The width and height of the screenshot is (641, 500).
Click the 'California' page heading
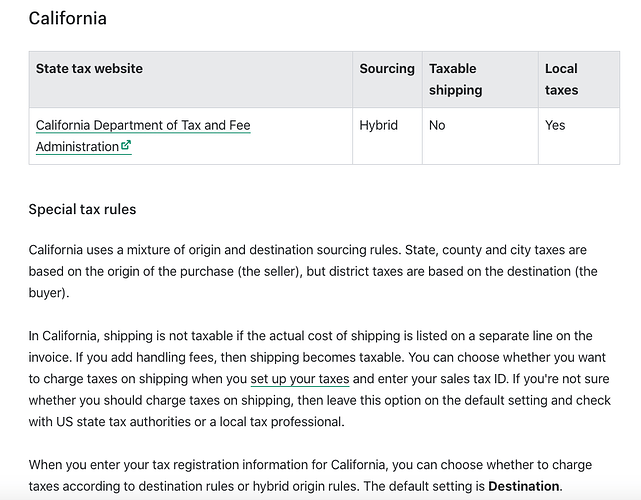[67, 18]
